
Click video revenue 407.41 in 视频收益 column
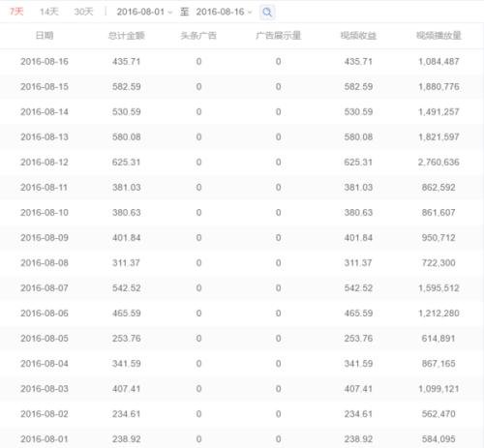[x=358, y=389]
